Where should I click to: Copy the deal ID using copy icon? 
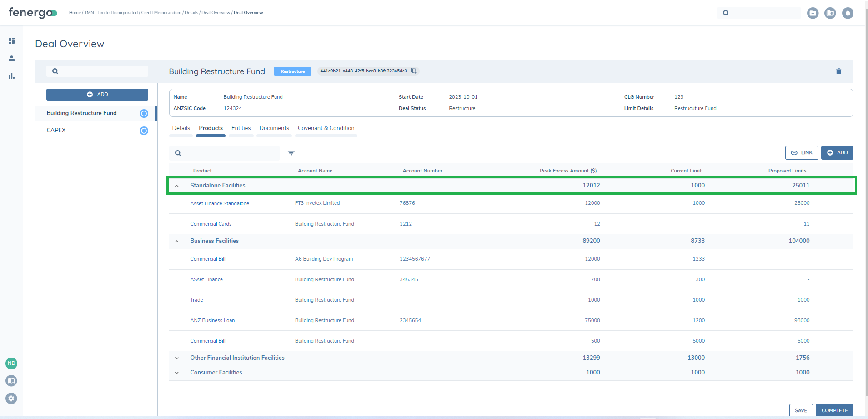pyautogui.click(x=414, y=71)
